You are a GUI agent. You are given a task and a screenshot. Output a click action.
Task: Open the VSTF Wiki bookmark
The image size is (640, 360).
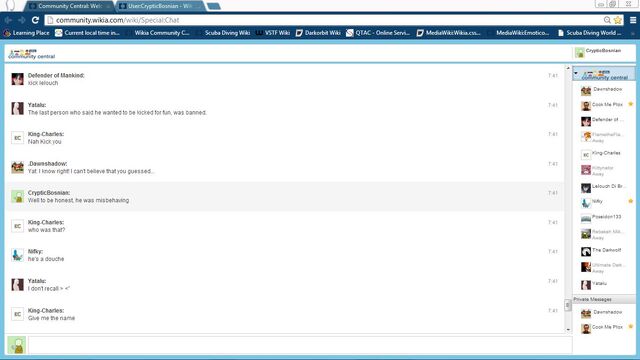[273, 33]
